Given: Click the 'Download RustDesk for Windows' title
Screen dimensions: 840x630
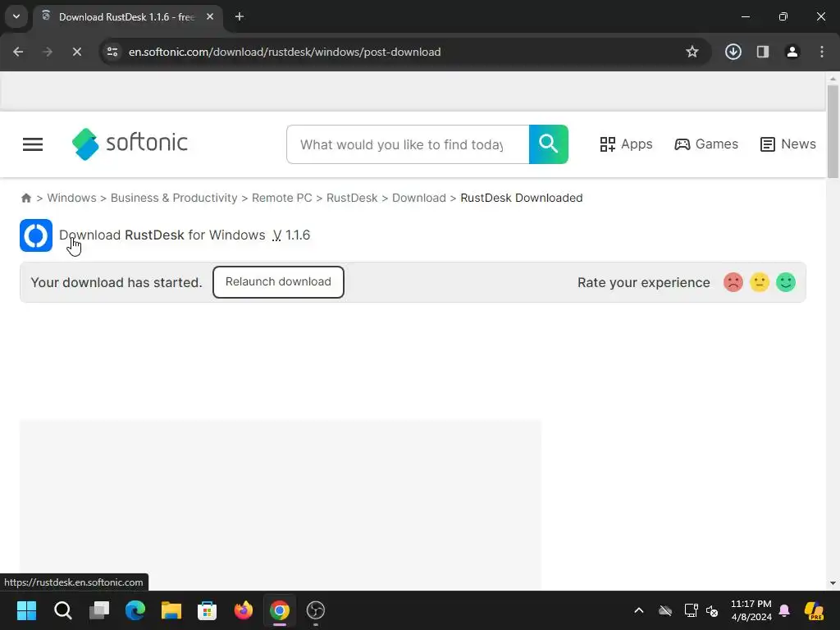Looking at the screenshot, I should tap(162, 235).
